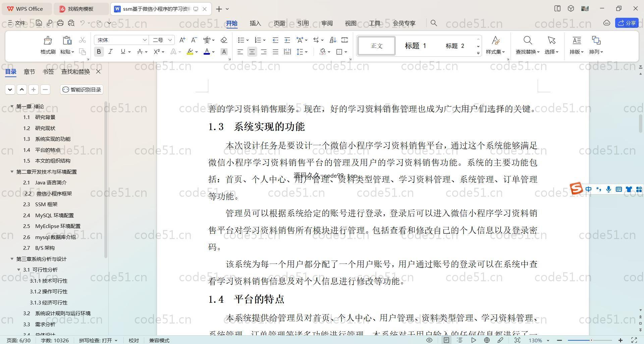Click the Sogou IME voice microphone icon
644x344 pixels.
click(608, 189)
